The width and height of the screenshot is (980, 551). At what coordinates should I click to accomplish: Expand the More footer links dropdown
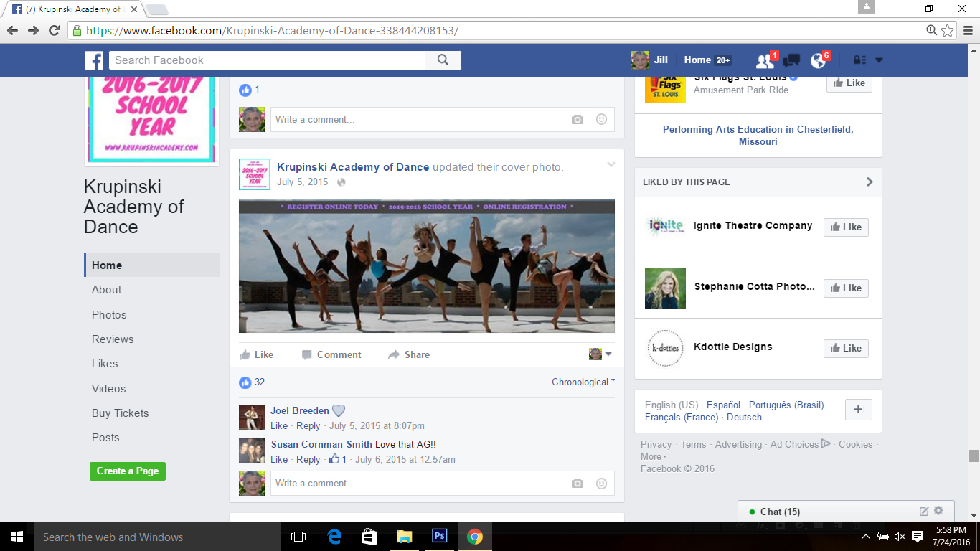tap(654, 456)
